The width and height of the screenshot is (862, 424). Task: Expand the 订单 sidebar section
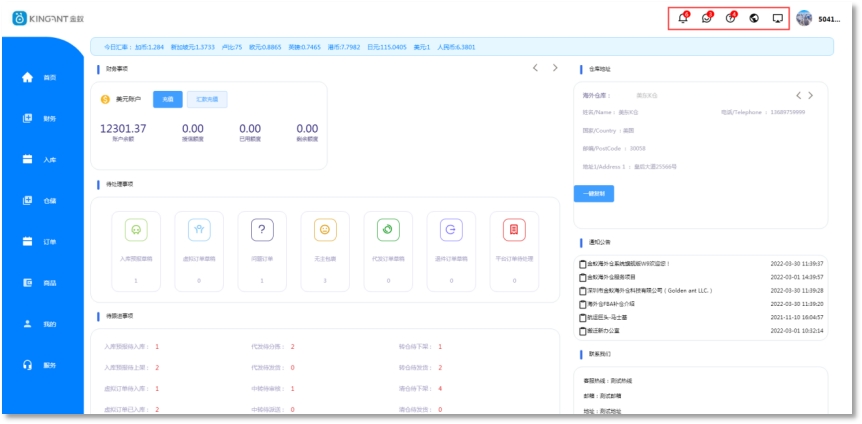41,241
